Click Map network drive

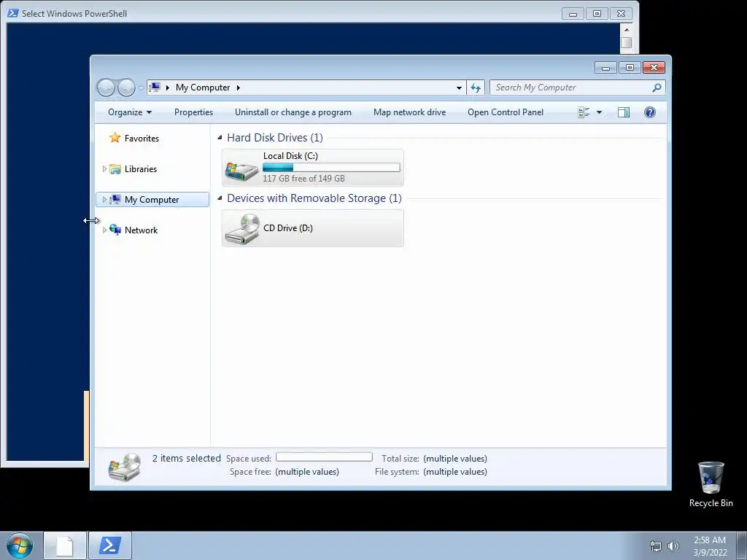coord(410,112)
